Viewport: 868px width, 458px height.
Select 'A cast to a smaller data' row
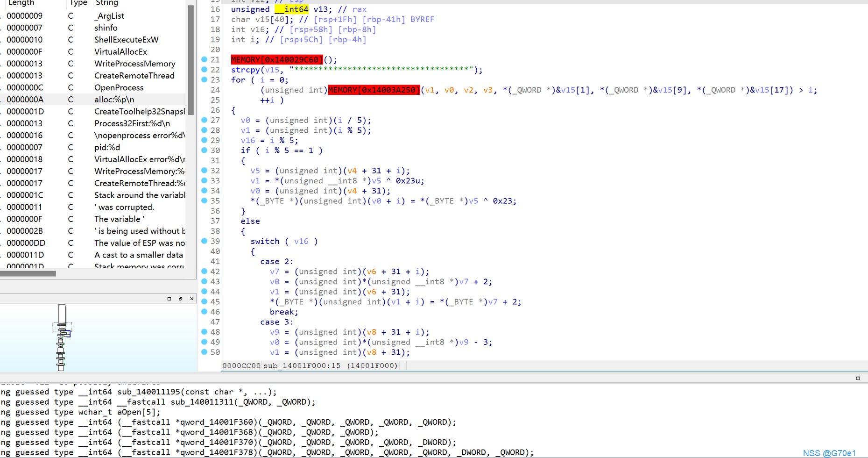coord(93,255)
